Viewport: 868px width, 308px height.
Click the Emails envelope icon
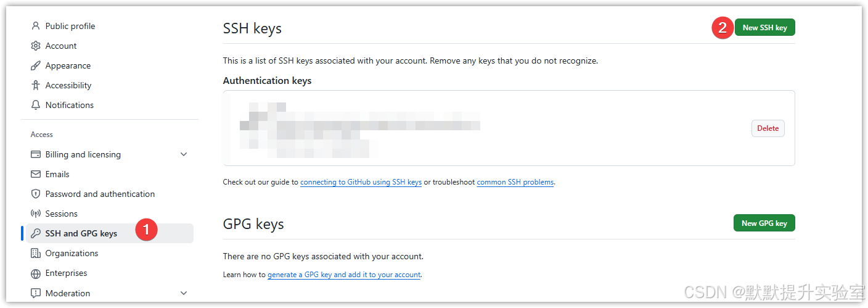pos(36,174)
